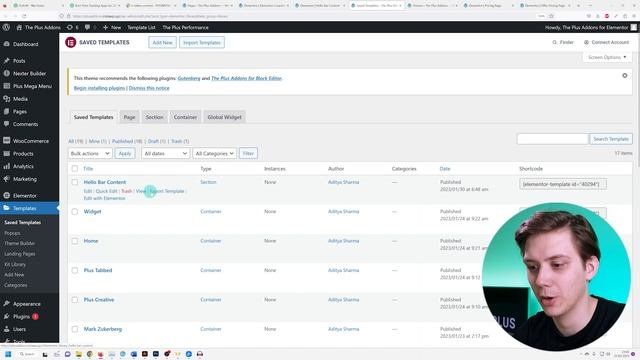Click the Filter button
This screenshot has height=360, width=640.
point(248,153)
